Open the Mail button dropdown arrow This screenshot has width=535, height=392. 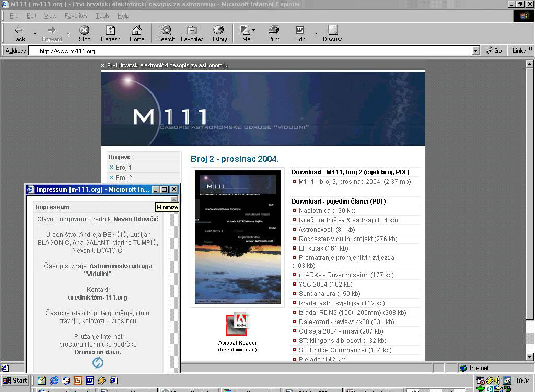[x=254, y=30]
